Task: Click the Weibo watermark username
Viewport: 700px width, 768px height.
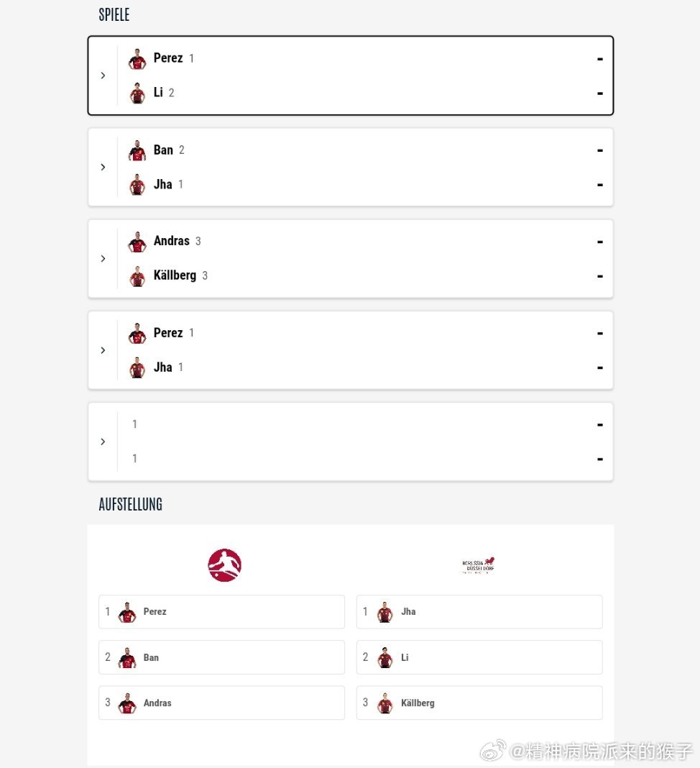Action: 601,751
